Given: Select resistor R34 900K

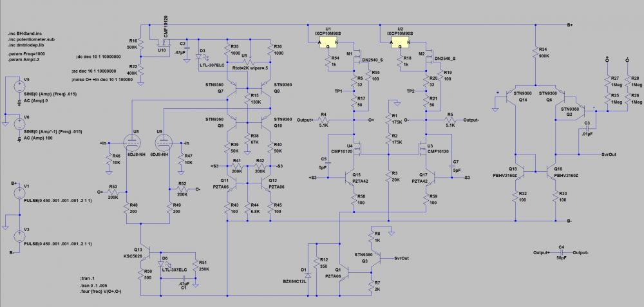Looking at the screenshot, I should coord(536,52).
